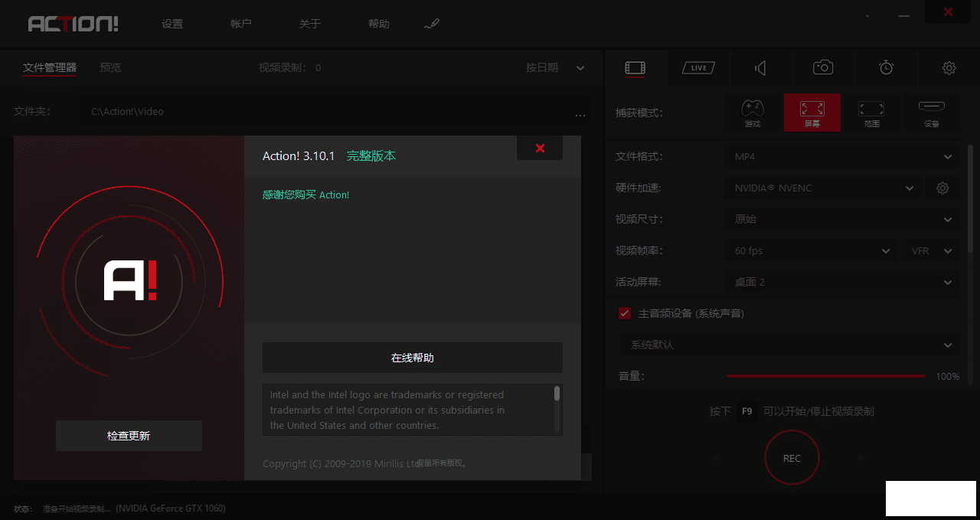980x520 pixels.
Task: Open the video recording tab icon
Action: click(635, 68)
